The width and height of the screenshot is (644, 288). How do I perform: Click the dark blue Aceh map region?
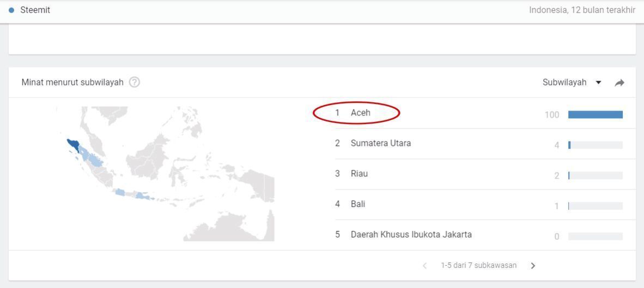pyautogui.click(x=74, y=144)
